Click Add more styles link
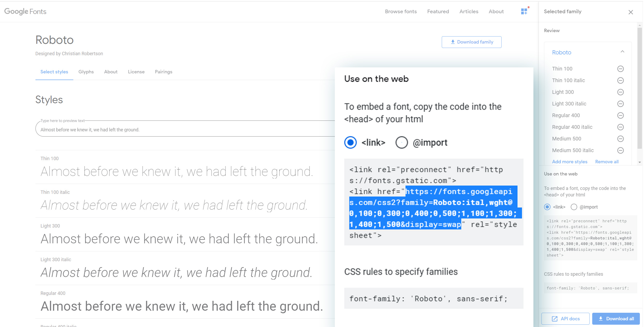The height and width of the screenshot is (327, 644). [569, 162]
